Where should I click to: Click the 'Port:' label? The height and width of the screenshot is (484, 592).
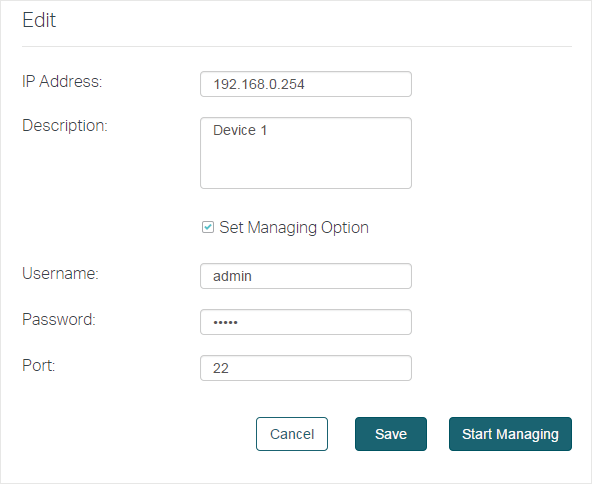pyautogui.click(x=39, y=365)
